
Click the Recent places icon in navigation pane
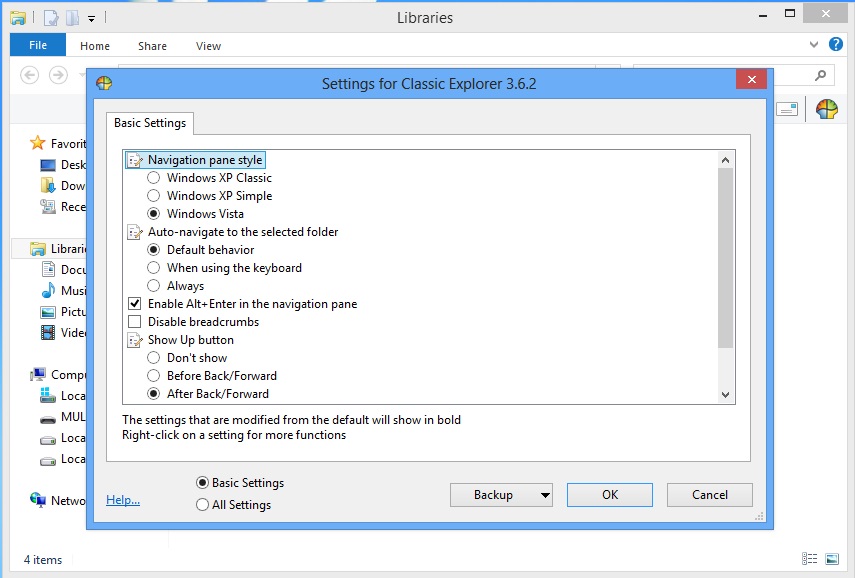click(48, 207)
